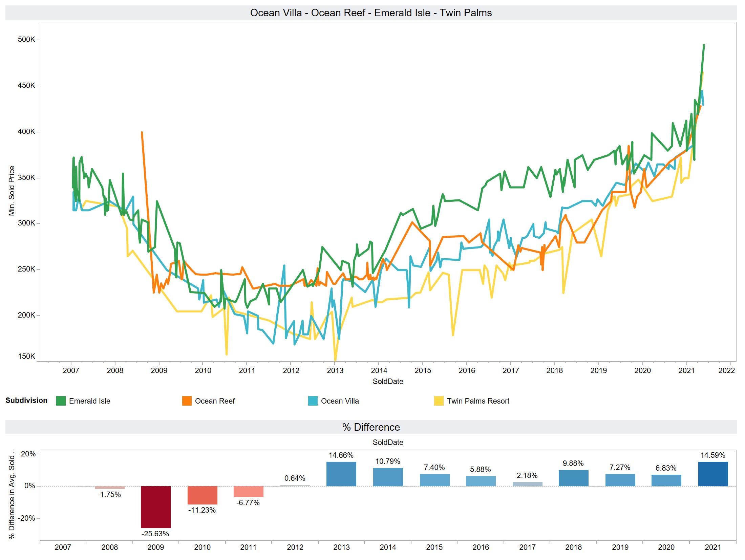Click the 2021 label on bar chart axis
The image size is (745, 560).
coord(713,547)
